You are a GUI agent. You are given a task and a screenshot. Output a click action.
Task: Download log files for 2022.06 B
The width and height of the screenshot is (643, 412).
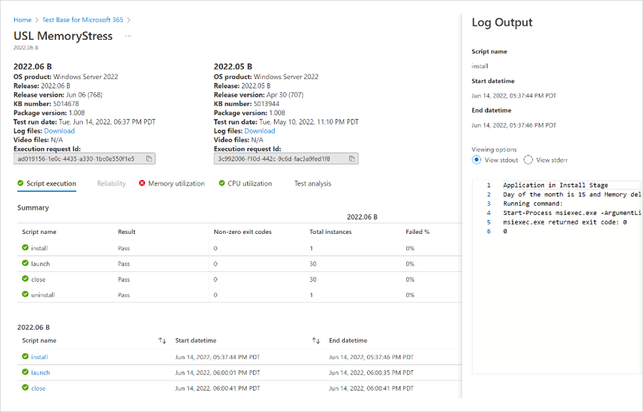pos(59,131)
